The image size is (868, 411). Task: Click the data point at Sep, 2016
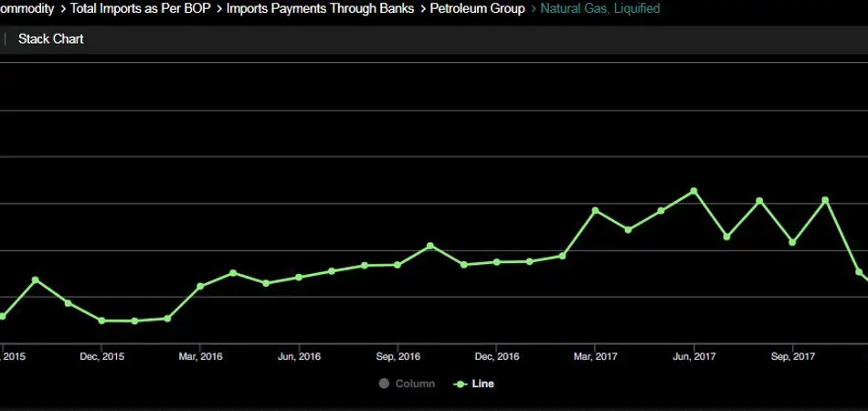tap(397, 265)
